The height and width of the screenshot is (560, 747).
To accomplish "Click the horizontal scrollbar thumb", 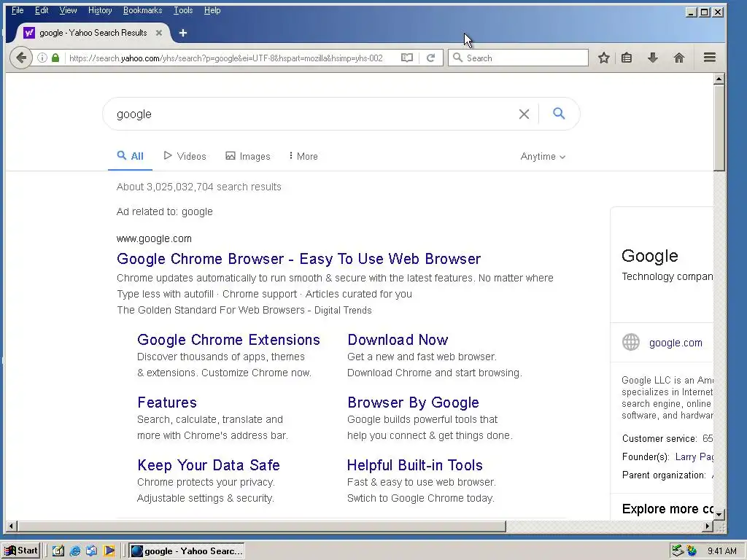I will tap(262, 526).
